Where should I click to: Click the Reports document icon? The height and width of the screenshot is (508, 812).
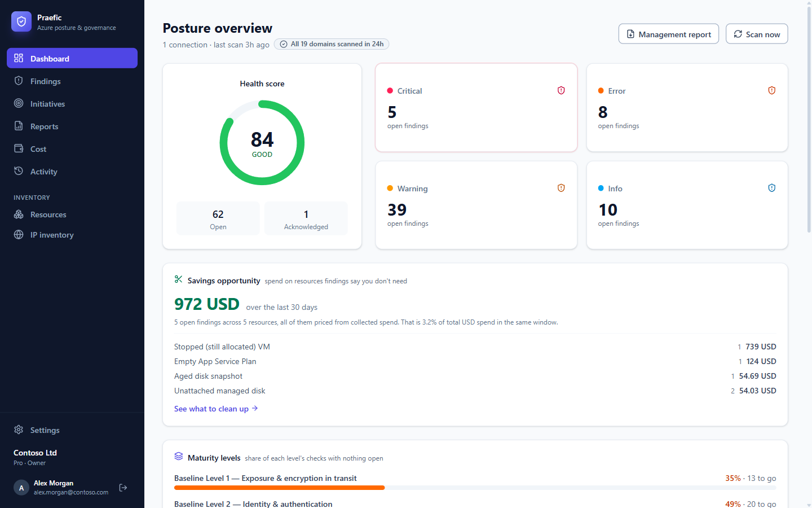point(19,126)
